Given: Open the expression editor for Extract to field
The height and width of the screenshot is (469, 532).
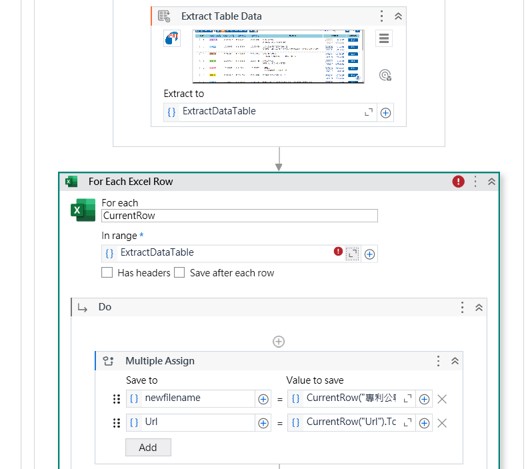Looking at the screenshot, I should tap(368, 112).
